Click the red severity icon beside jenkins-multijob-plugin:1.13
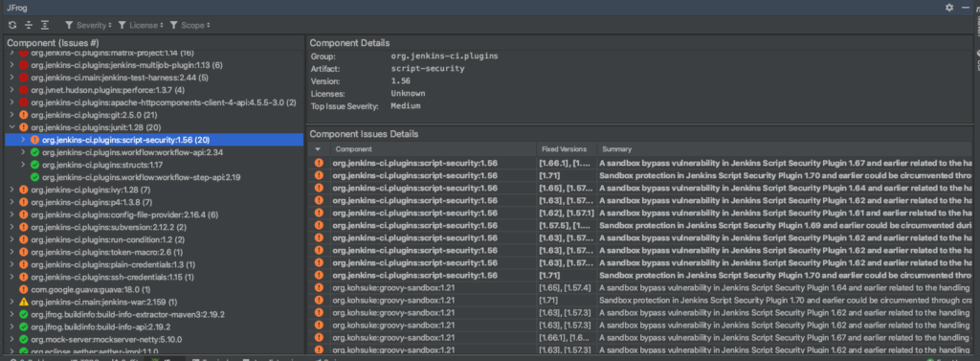 point(24,65)
